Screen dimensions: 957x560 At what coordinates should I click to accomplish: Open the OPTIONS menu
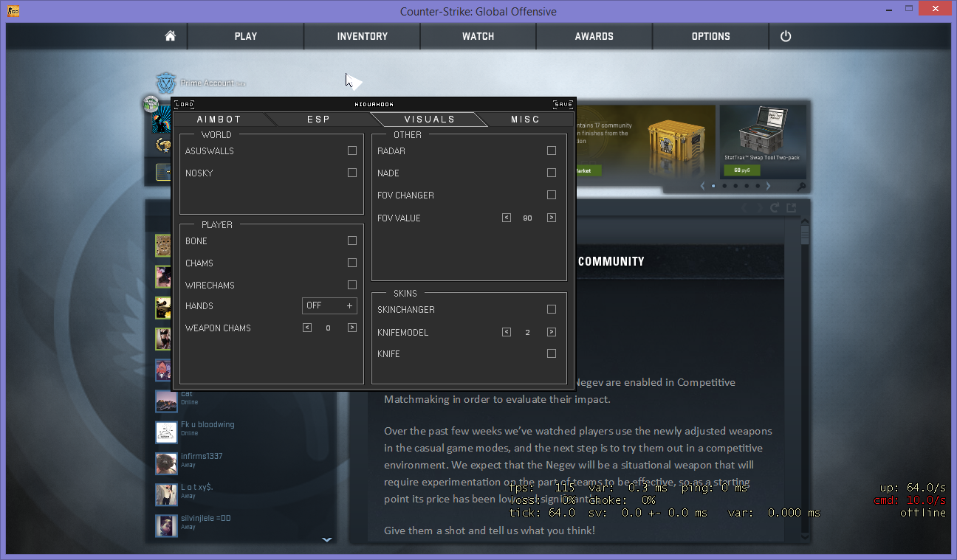(x=711, y=36)
